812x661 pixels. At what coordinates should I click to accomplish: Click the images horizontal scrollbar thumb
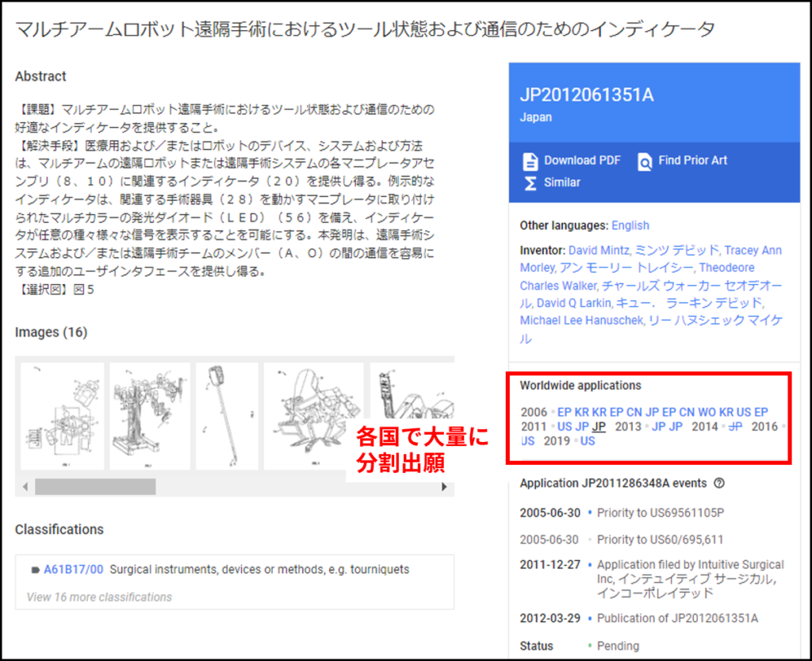(x=95, y=487)
